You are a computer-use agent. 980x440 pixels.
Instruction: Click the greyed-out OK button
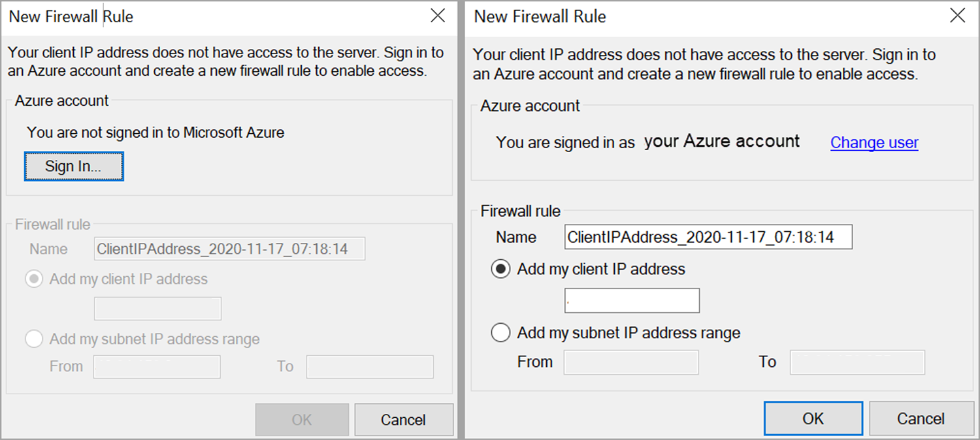(302, 420)
